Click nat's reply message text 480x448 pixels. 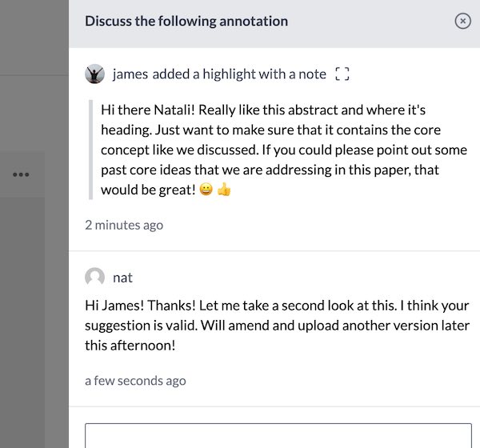[277, 326]
